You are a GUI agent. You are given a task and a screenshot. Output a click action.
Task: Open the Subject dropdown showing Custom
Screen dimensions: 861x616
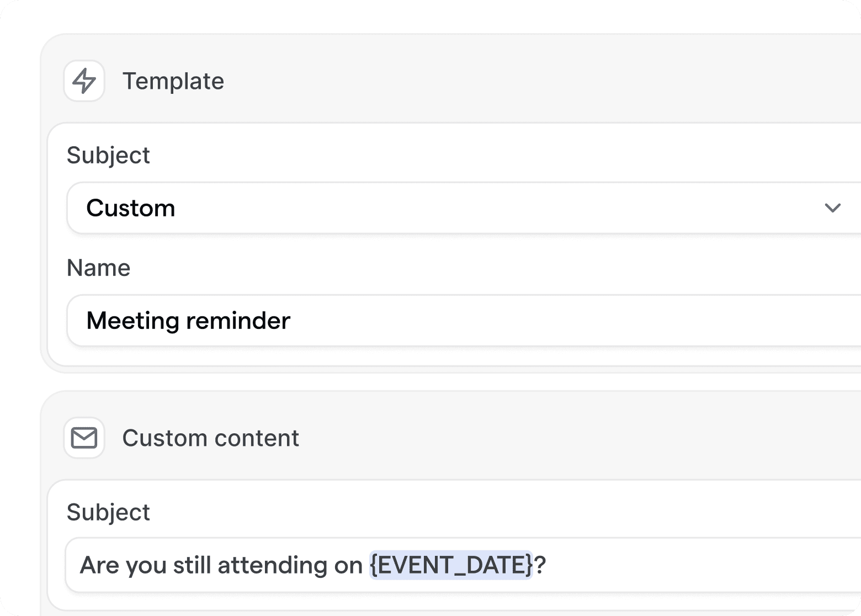coord(442,208)
